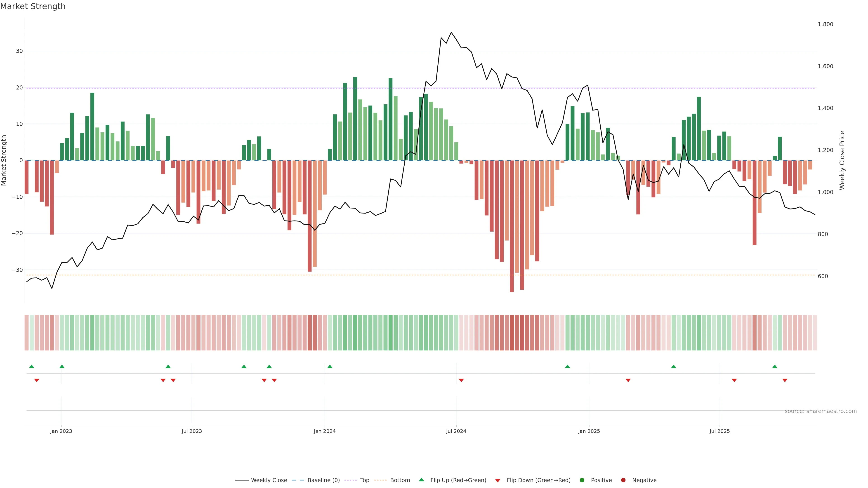Click the red Negative circle in the legend
868x488 pixels.
(623, 480)
